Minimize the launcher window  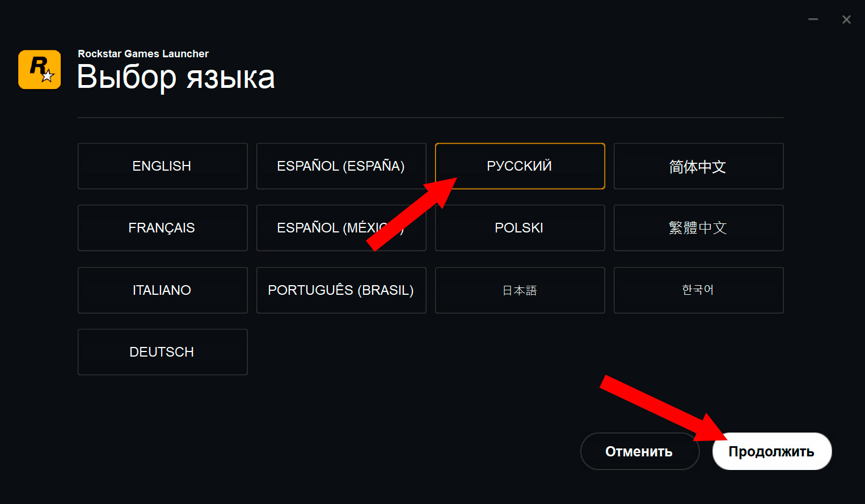813,20
